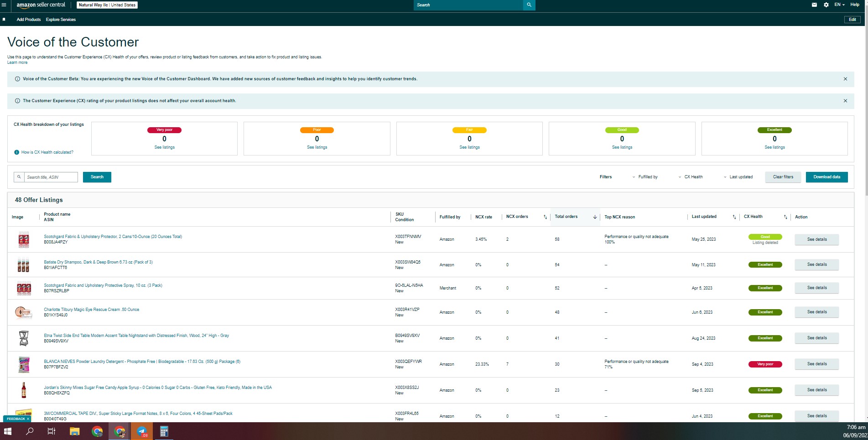Open BLANCA NIEVES Powder Laundry Detergent link

[142, 362]
